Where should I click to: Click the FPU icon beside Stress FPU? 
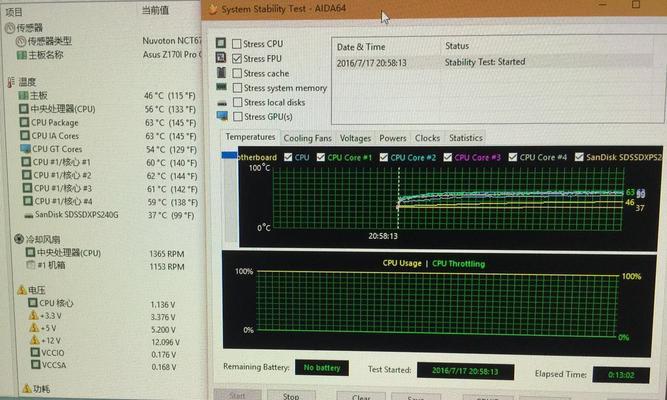[x=221, y=57]
